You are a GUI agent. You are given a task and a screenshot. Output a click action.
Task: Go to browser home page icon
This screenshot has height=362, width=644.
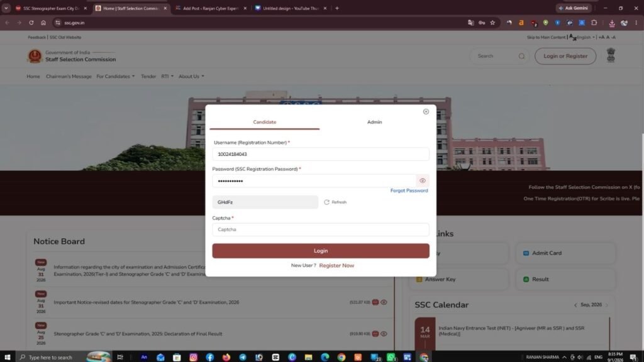tap(43, 23)
